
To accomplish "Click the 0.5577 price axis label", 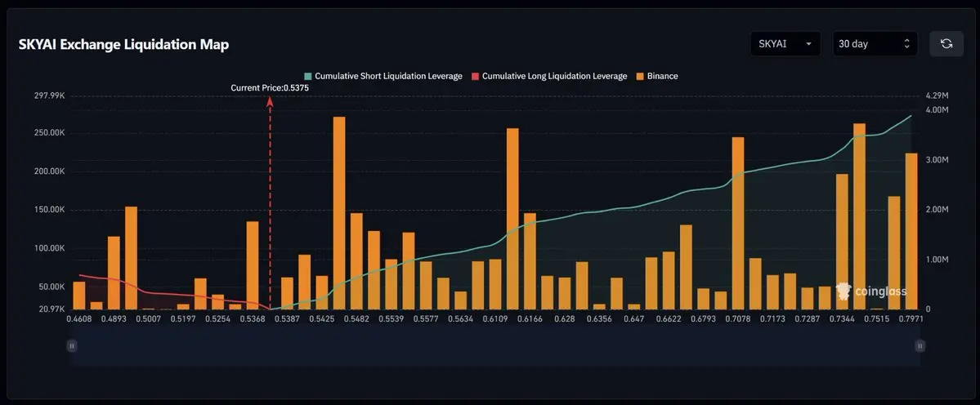I will (x=426, y=319).
